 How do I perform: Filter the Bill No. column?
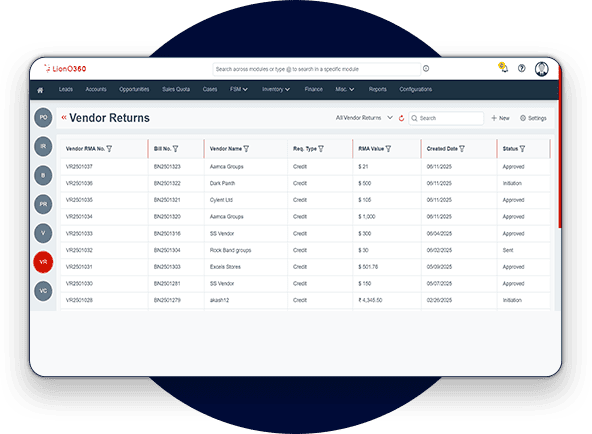175,149
